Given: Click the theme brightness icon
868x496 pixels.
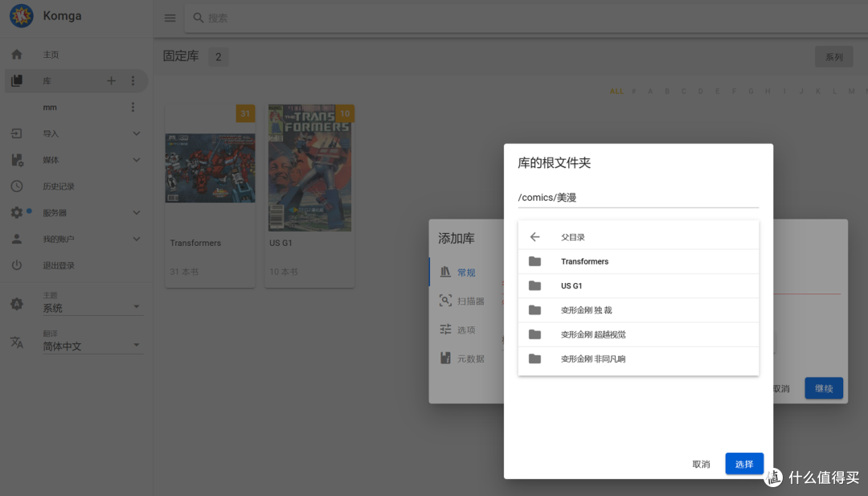Looking at the screenshot, I should click(17, 304).
